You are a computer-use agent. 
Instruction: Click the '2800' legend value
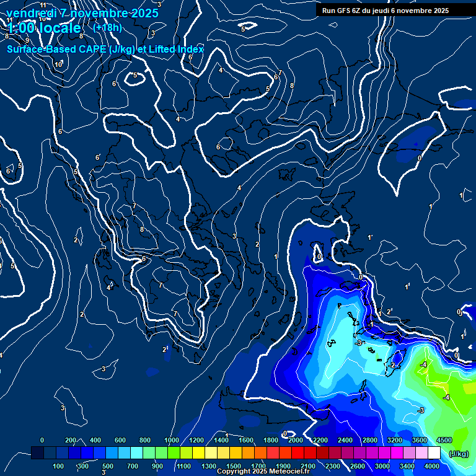[x=370, y=440]
